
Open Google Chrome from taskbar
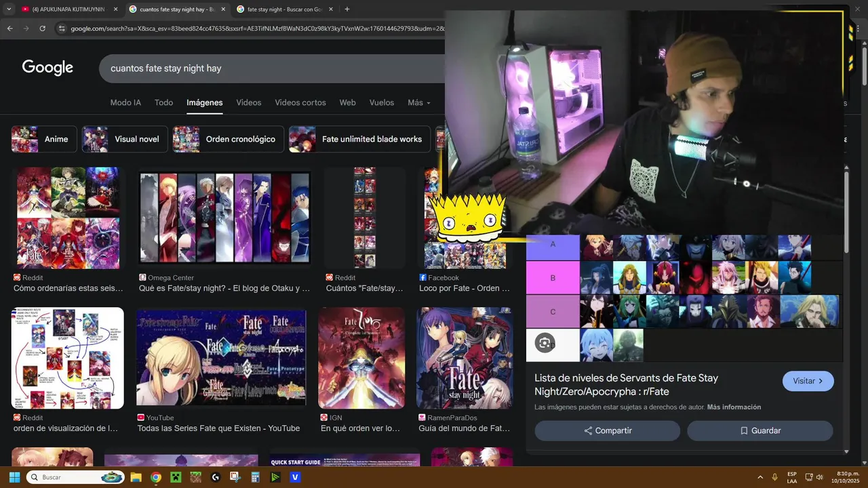coord(156,477)
